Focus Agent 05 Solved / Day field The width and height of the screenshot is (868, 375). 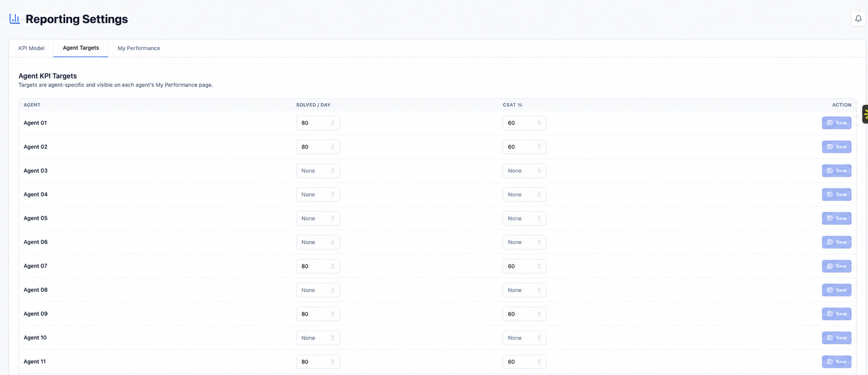point(318,218)
